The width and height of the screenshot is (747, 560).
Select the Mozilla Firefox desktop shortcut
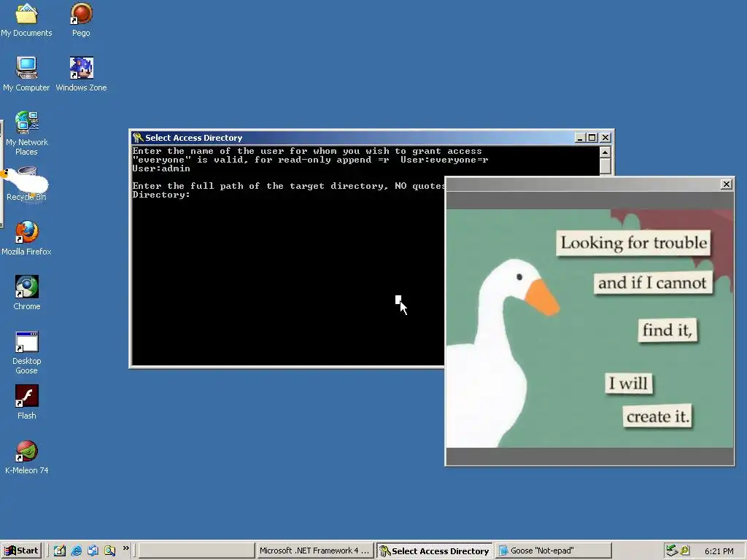point(26,238)
